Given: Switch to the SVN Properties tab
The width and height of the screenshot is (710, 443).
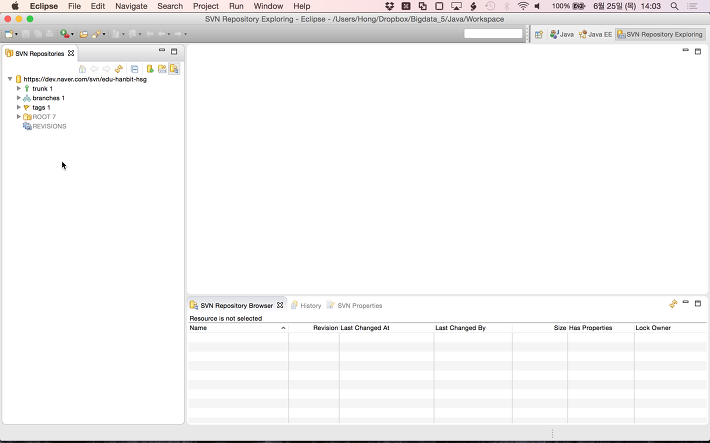Looking at the screenshot, I should point(355,306).
